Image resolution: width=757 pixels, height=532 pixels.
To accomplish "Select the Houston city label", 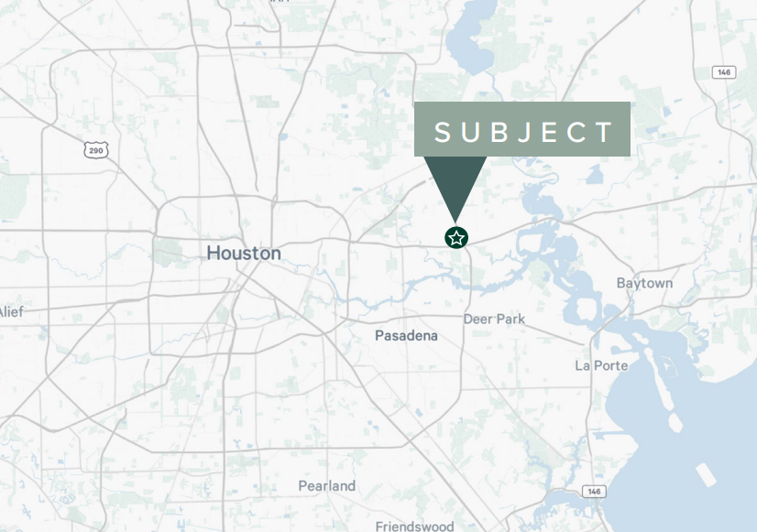I will pyautogui.click(x=244, y=254).
